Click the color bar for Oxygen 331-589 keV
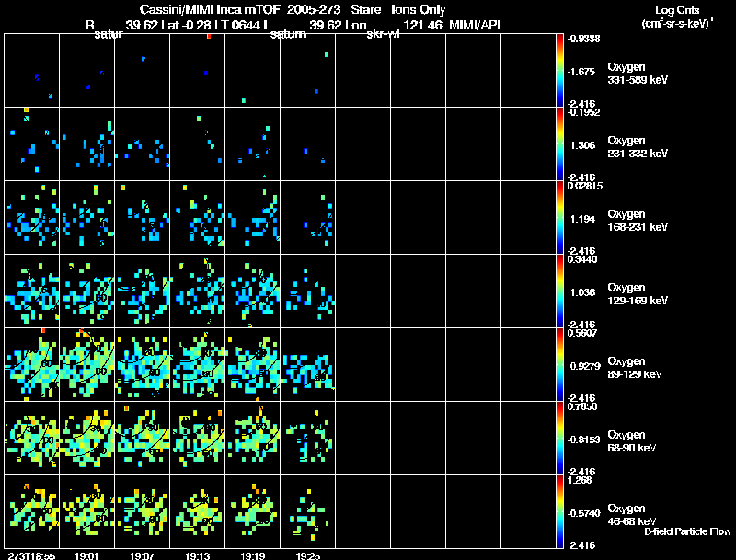 point(560,70)
